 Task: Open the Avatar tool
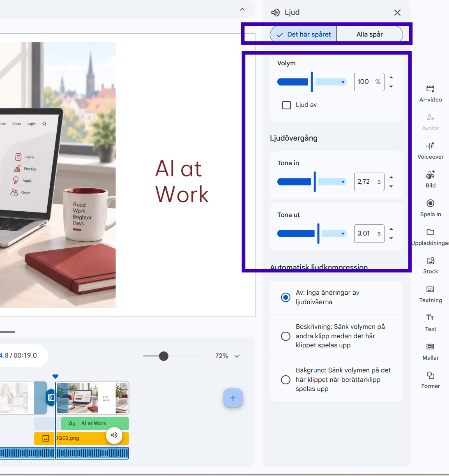point(430,122)
